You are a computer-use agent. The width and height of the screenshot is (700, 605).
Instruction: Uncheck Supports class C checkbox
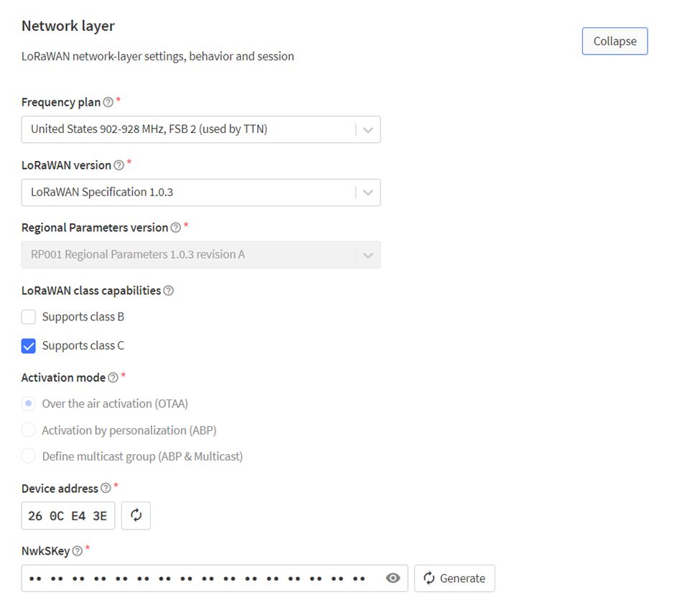point(29,346)
